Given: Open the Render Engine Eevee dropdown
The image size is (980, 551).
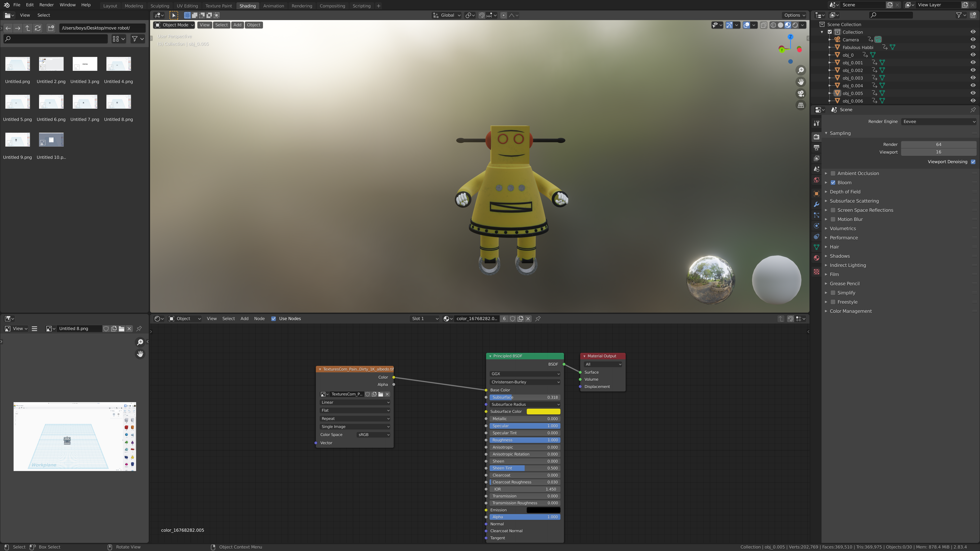Looking at the screenshot, I should pos(938,122).
